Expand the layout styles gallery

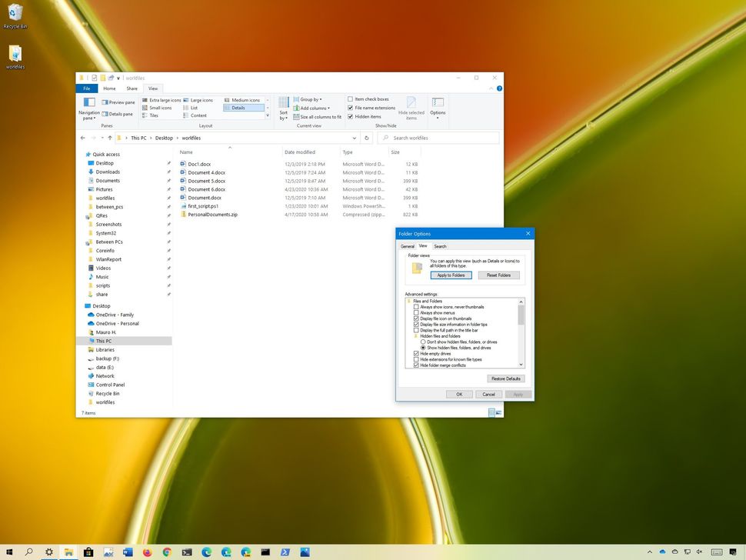(x=267, y=115)
